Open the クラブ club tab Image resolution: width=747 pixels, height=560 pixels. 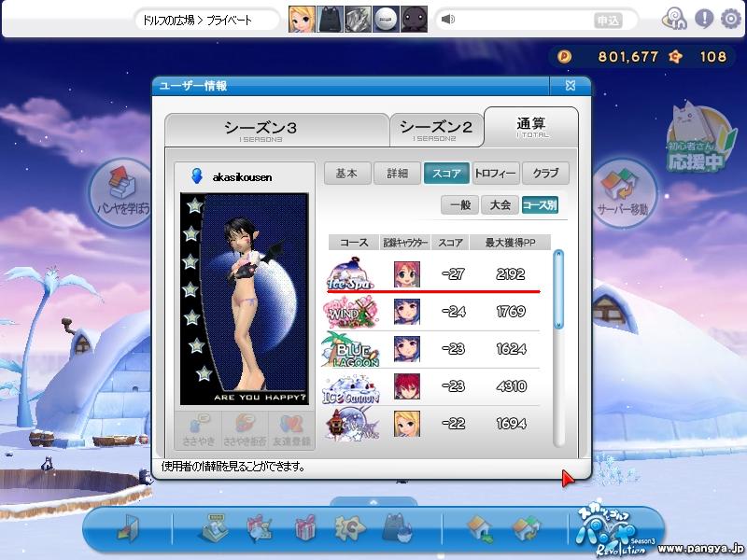pyautogui.click(x=546, y=174)
